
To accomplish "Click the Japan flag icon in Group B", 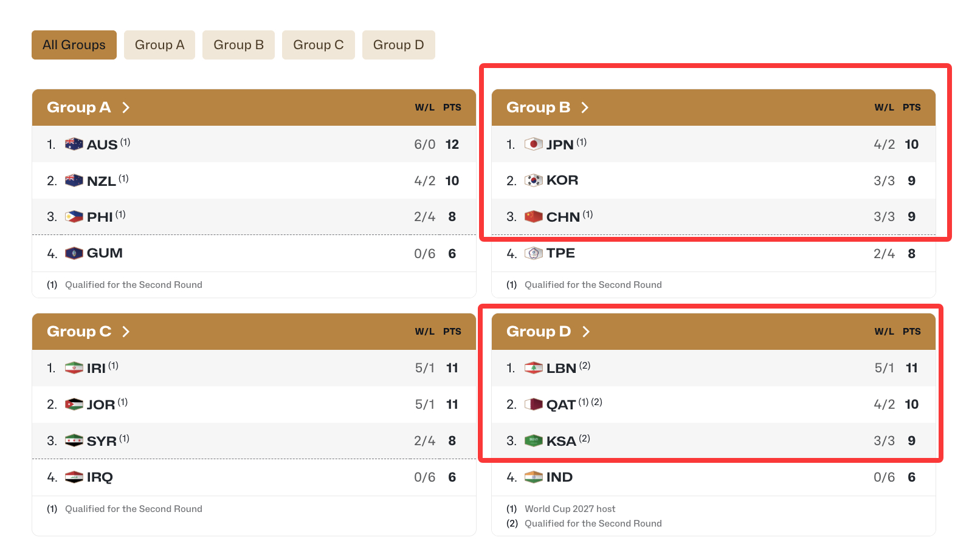I will click(x=533, y=144).
